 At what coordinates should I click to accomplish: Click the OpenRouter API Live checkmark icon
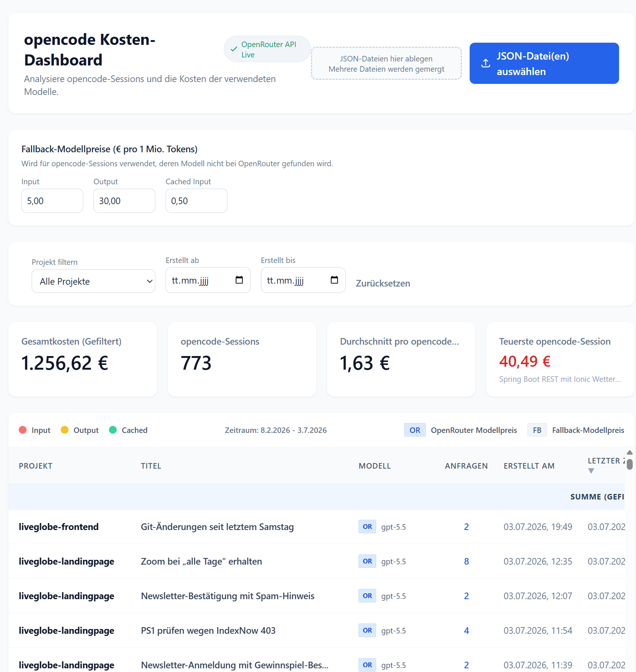pos(234,49)
